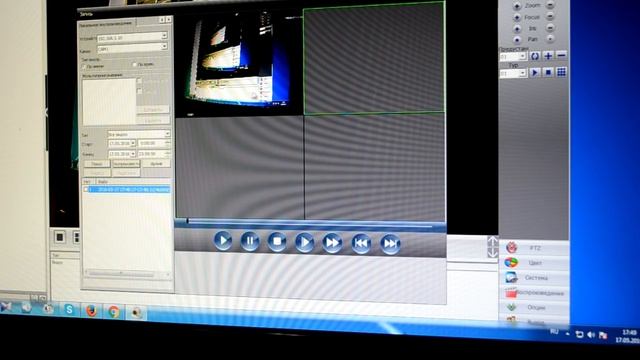640x360 pixels.
Task: Open Chrome from the taskbar
Action: [x=114, y=312]
